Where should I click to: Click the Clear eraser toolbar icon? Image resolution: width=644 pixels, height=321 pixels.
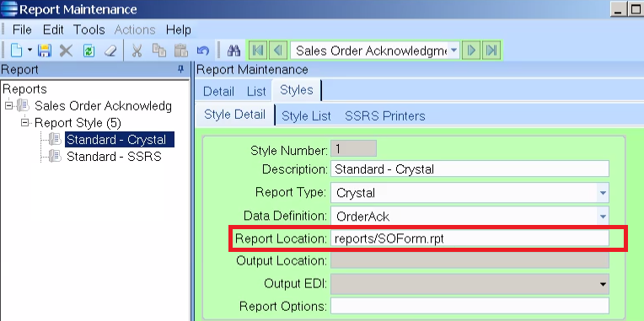click(110, 51)
